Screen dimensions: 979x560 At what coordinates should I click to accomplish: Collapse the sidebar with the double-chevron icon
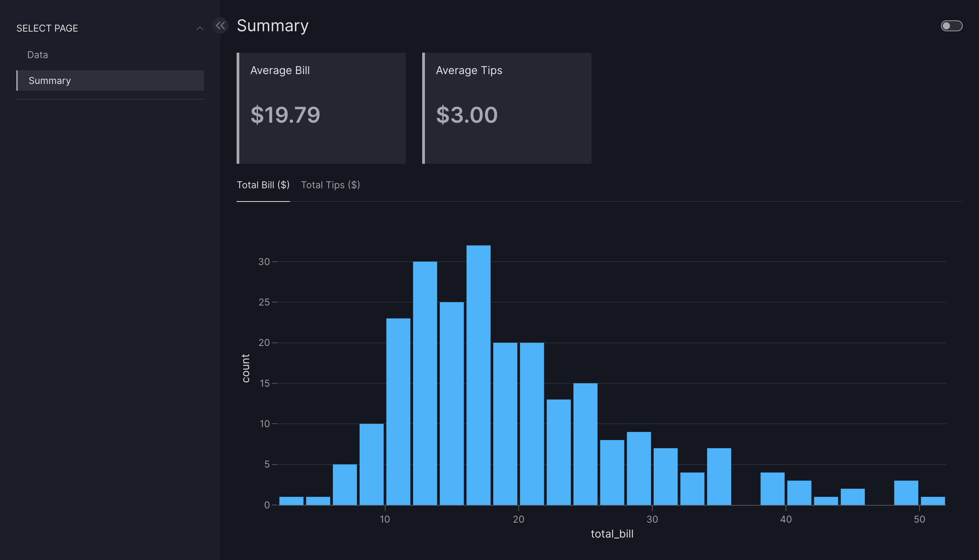click(x=220, y=26)
